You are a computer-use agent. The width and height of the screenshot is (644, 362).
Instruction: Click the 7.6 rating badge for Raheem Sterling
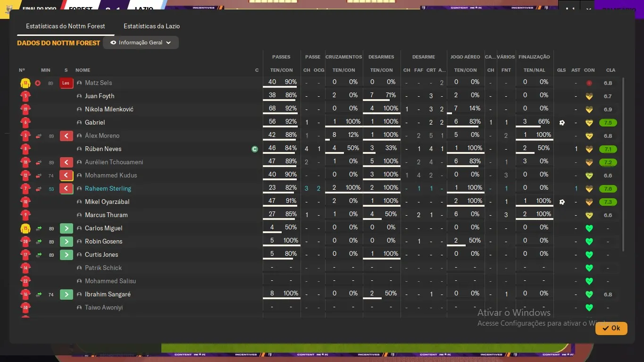608,189
